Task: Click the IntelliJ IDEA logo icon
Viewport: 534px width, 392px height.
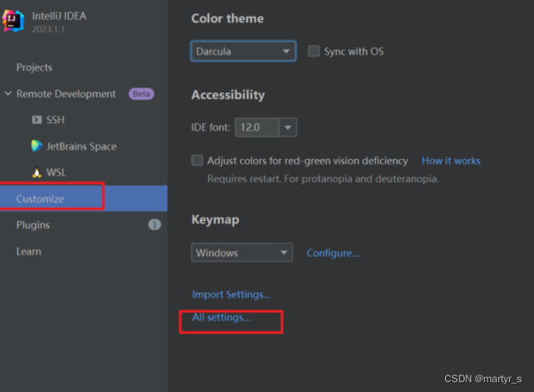Action: 13,20
